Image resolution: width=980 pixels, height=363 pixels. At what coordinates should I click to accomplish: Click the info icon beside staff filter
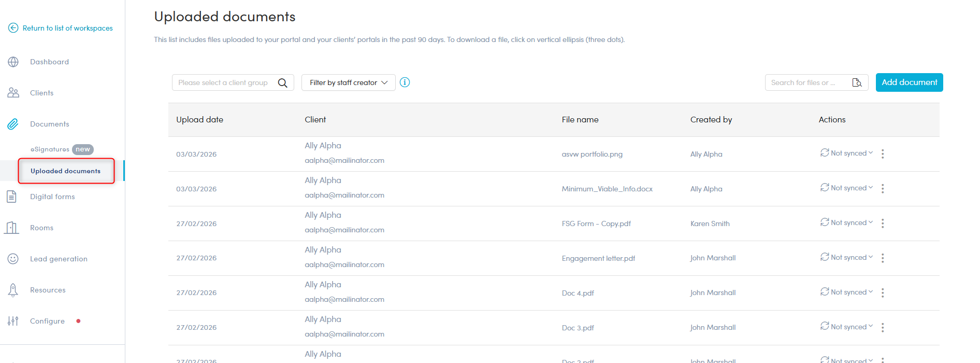click(x=405, y=82)
